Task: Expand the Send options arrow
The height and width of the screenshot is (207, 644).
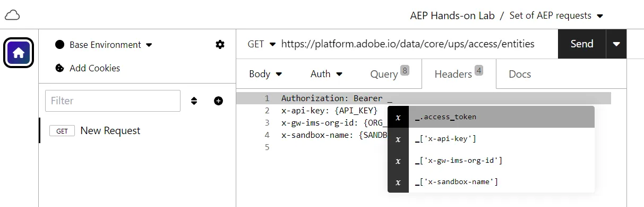Action: [616, 44]
